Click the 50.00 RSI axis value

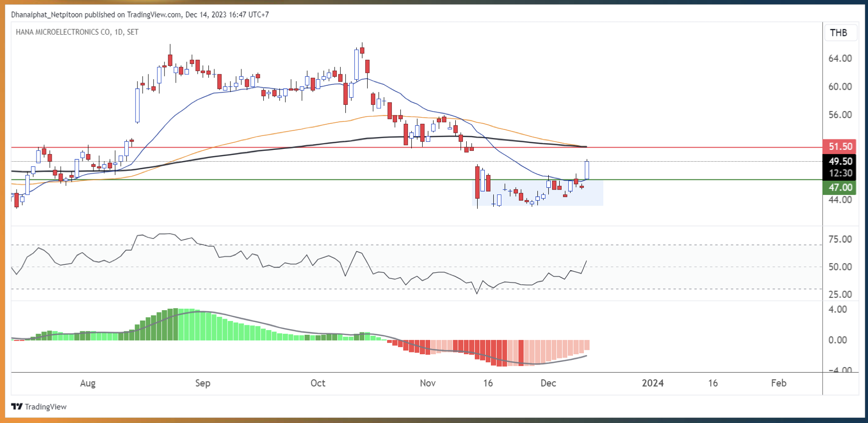(x=840, y=267)
